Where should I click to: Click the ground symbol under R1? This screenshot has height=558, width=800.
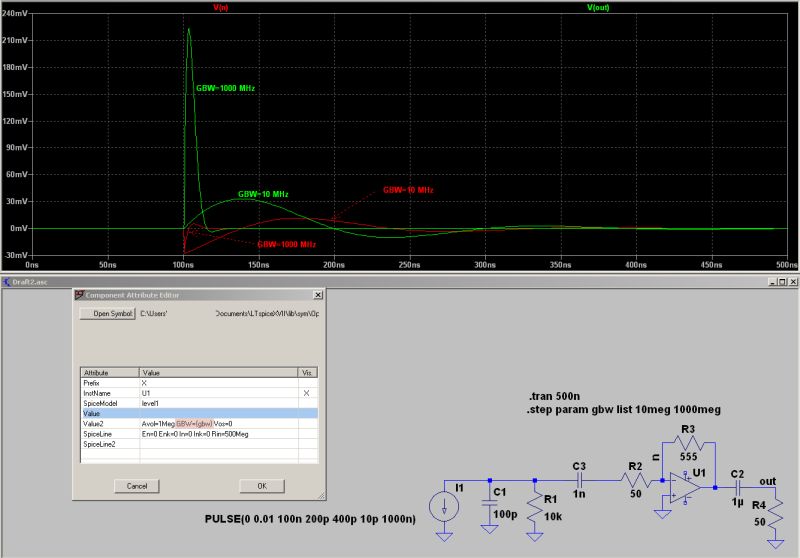tap(535, 536)
